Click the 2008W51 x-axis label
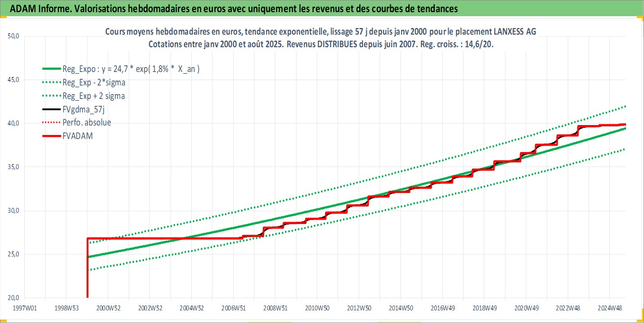The image size is (644, 323). point(275,308)
